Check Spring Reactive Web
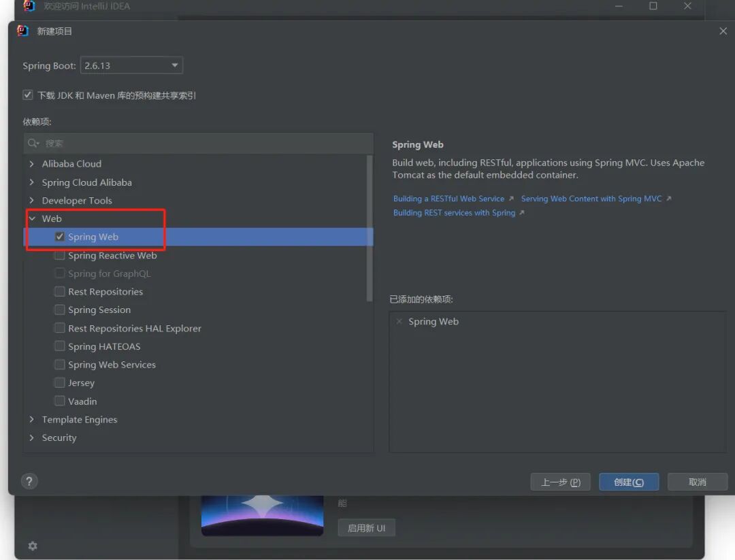 (59, 255)
